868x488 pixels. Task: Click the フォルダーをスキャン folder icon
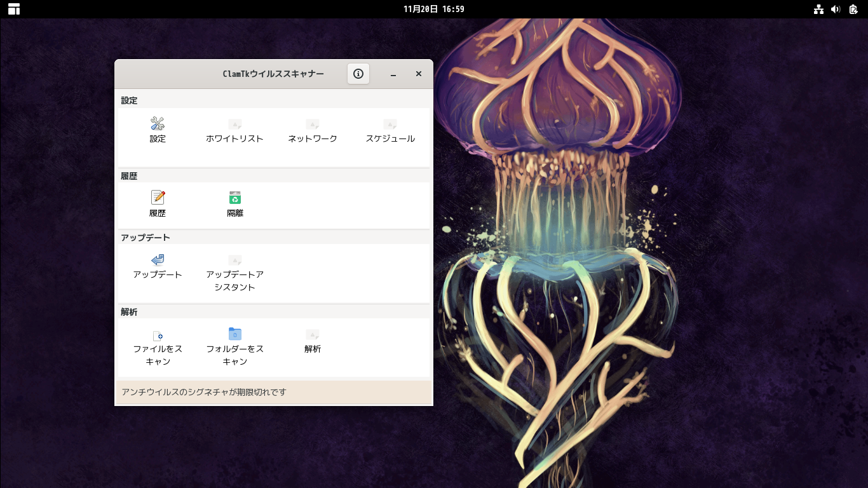235,334
